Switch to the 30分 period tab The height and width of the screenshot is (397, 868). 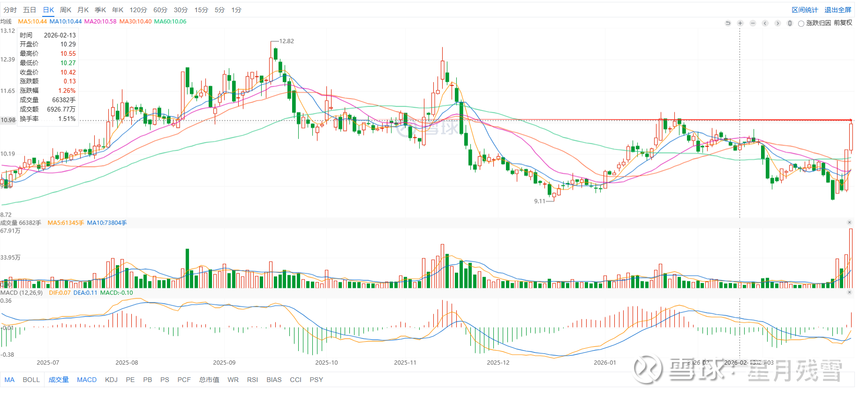pyautogui.click(x=181, y=10)
